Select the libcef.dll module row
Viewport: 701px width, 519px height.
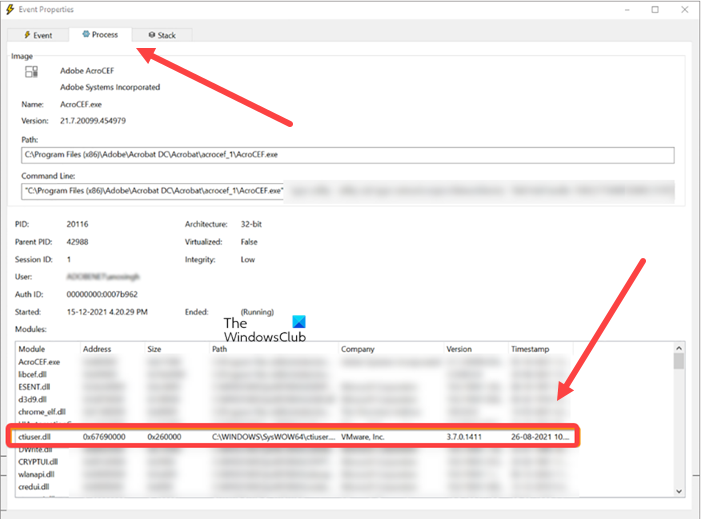coord(295,375)
